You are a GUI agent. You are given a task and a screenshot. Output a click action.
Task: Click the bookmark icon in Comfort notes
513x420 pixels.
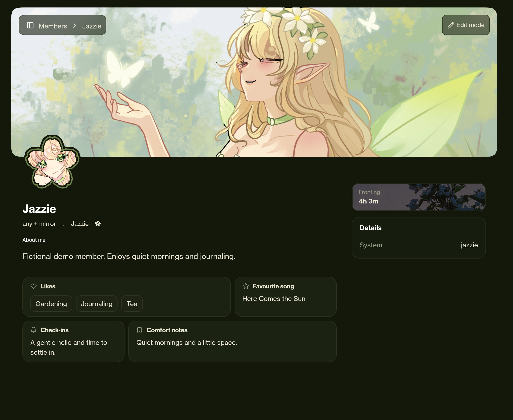[x=139, y=330]
